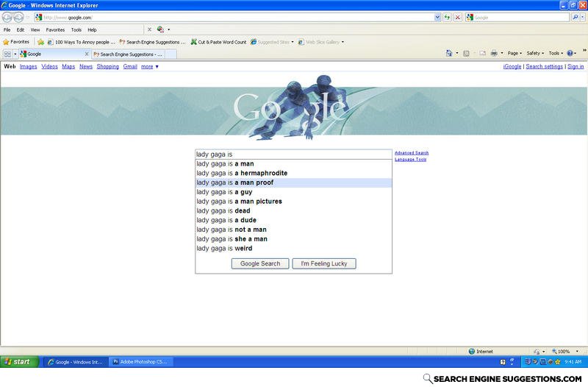
Task: Open the Help menu
Action: pos(92,29)
